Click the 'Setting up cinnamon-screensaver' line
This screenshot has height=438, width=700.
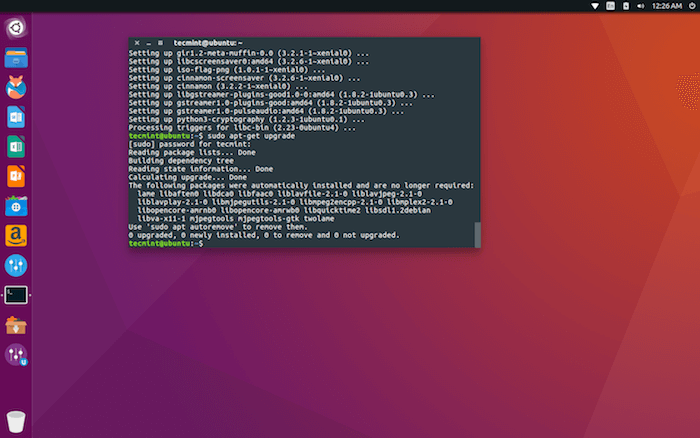click(x=244, y=78)
